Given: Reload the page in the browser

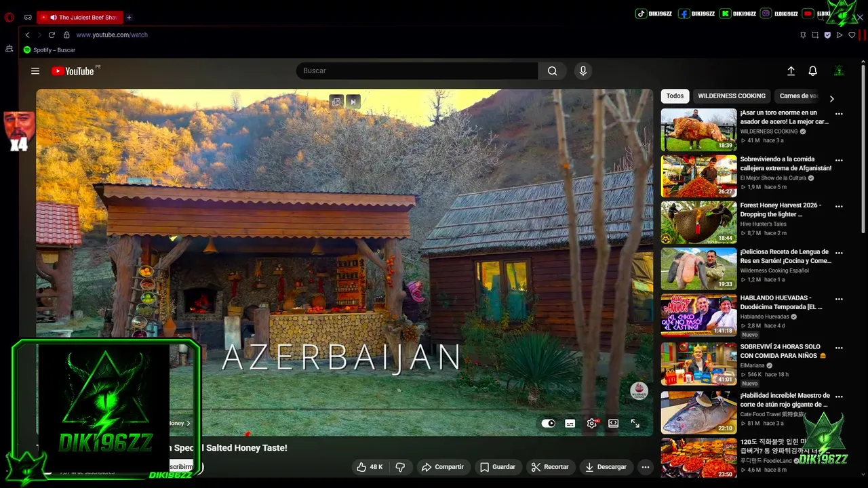Looking at the screenshot, I should pos(52,35).
